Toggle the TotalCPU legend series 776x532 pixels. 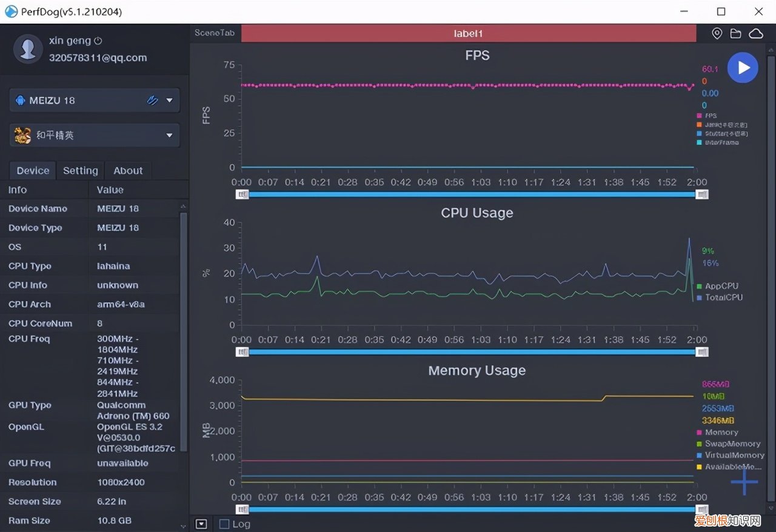click(722, 298)
